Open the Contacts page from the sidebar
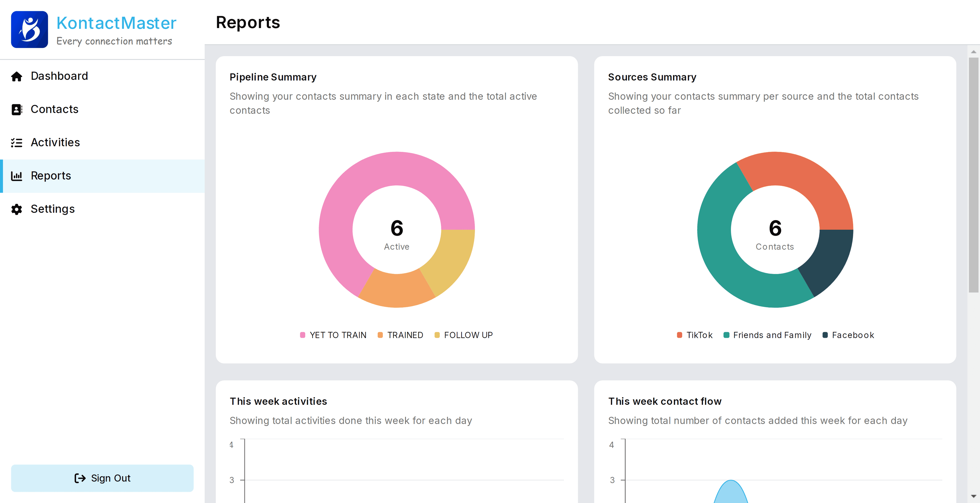Image resolution: width=980 pixels, height=503 pixels. (x=54, y=109)
